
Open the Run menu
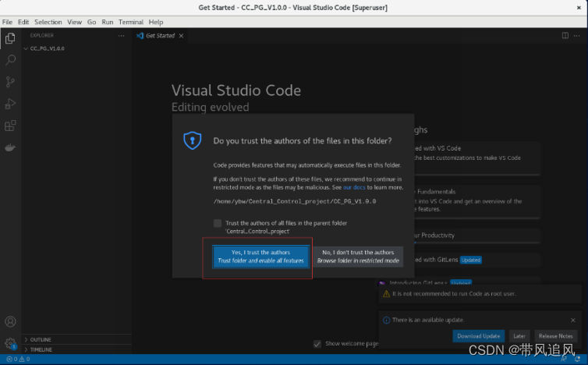(x=108, y=22)
